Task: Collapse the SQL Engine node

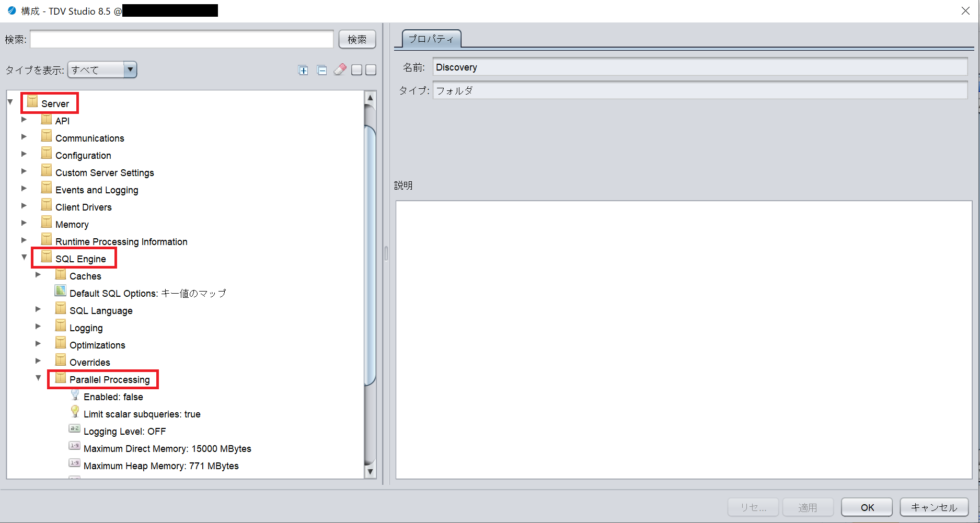Action: click(24, 257)
